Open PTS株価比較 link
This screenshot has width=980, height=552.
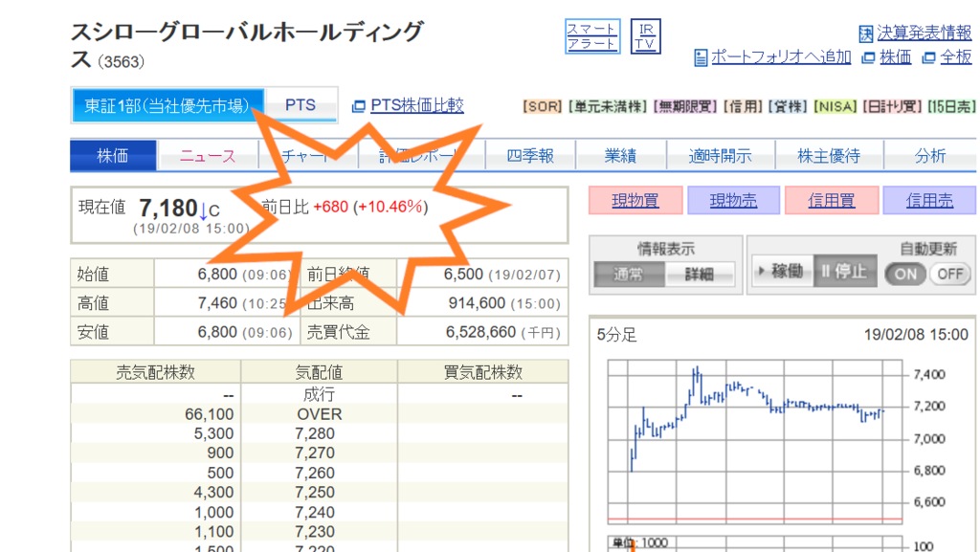click(417, 105)
